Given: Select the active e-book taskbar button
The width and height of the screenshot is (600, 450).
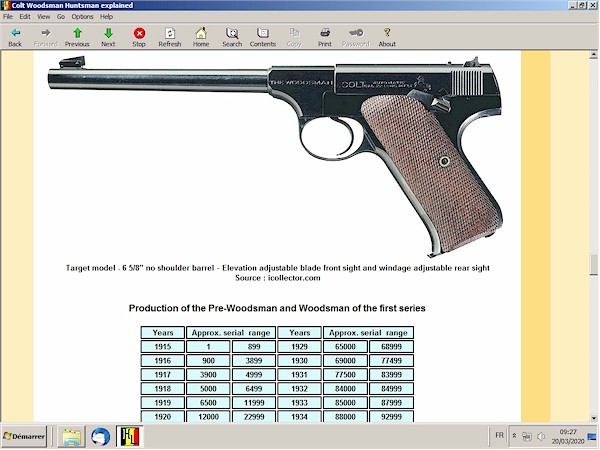Looking at the screenshot, I should (130, 437).
